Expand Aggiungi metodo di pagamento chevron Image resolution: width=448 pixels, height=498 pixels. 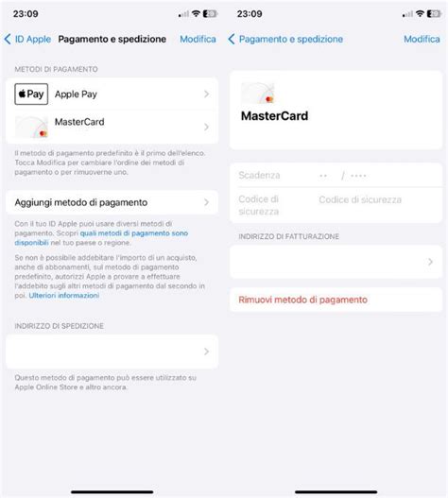(x=207, y=202)
